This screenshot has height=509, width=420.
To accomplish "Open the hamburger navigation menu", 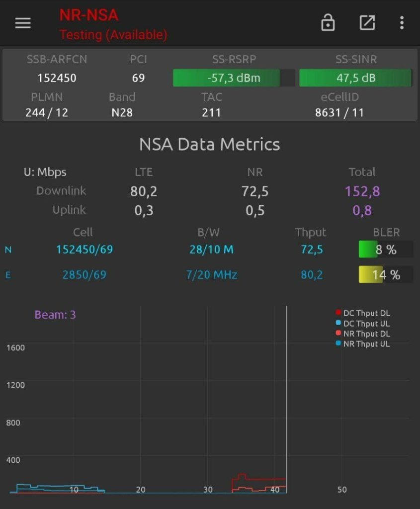I will tap(23, 23).
